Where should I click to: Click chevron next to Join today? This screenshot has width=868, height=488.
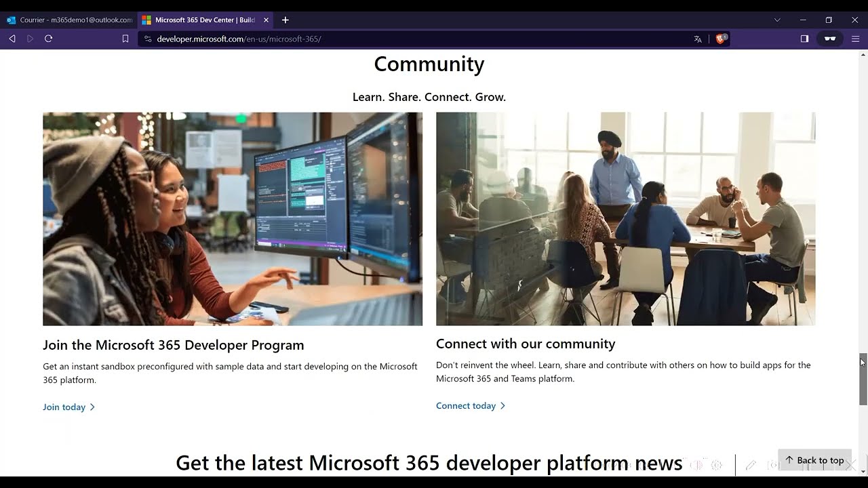point(92,407)
